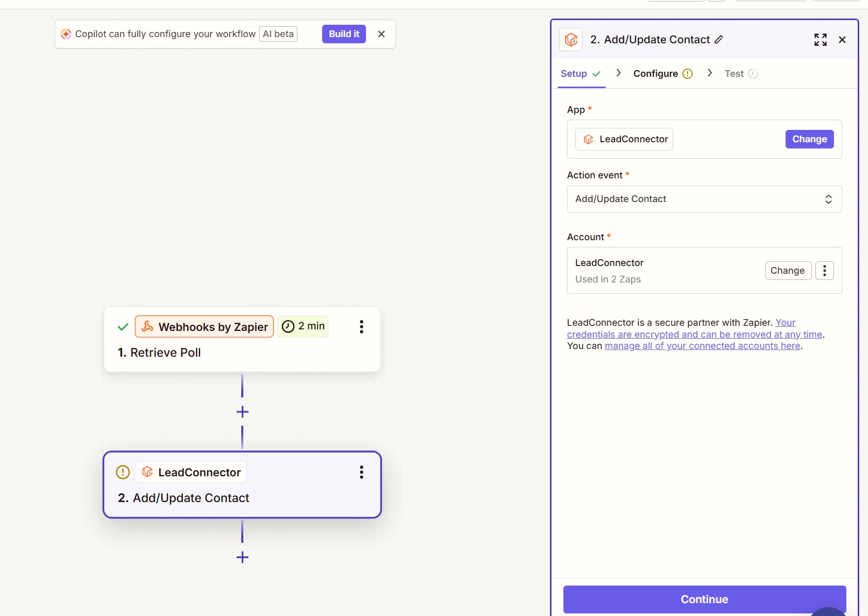Click the Continue button
The width and height of the screenshot is (868, 616).
[x=704, y=599]
